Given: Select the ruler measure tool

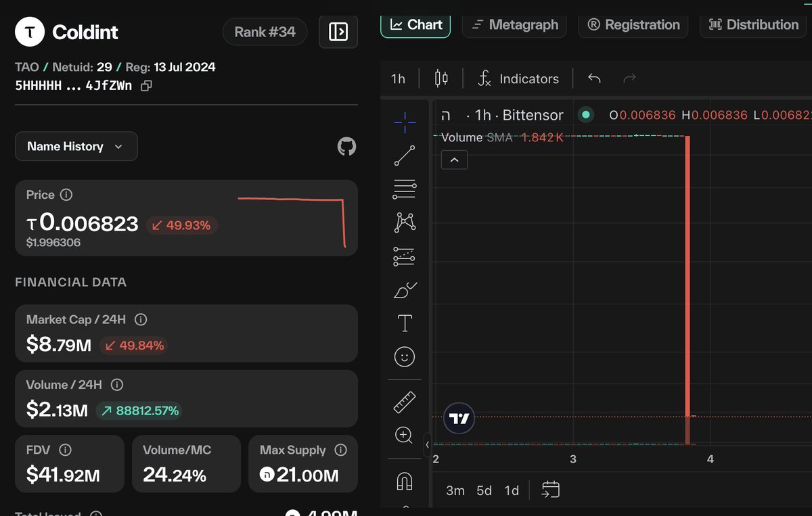Looking at the screenshot, I should pos(405,402).
